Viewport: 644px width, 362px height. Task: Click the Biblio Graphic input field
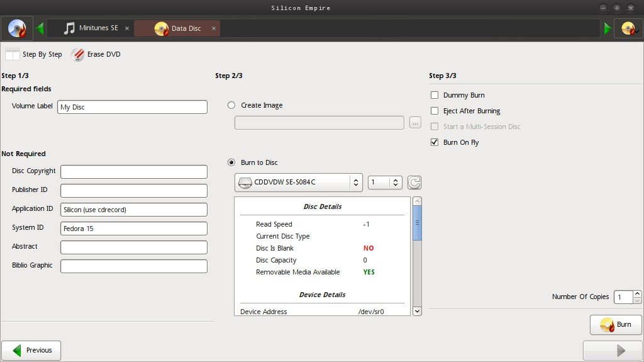(134, 266)
